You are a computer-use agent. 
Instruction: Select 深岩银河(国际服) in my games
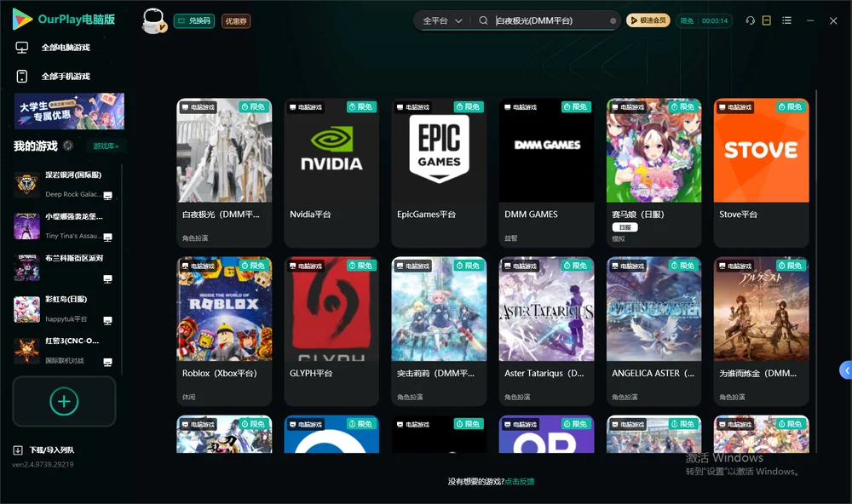(x=63, y=184)
